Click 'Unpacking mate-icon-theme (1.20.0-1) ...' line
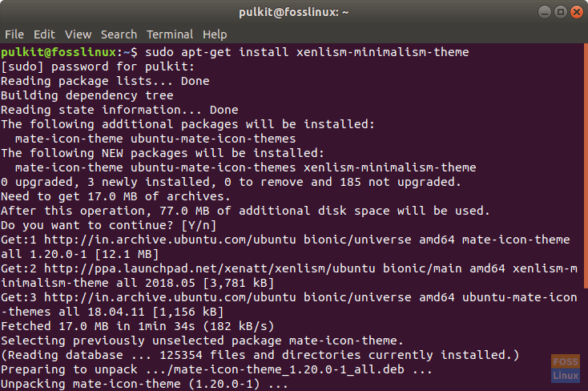This screenshot has height=391, width=588. 144,384
